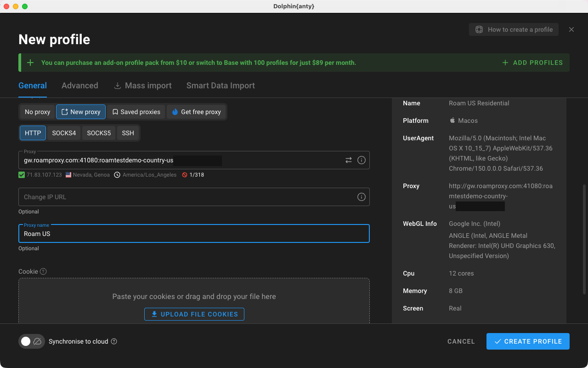588x368 pixels.
Task: Click the Macos platform value
Action: [468, 121]
